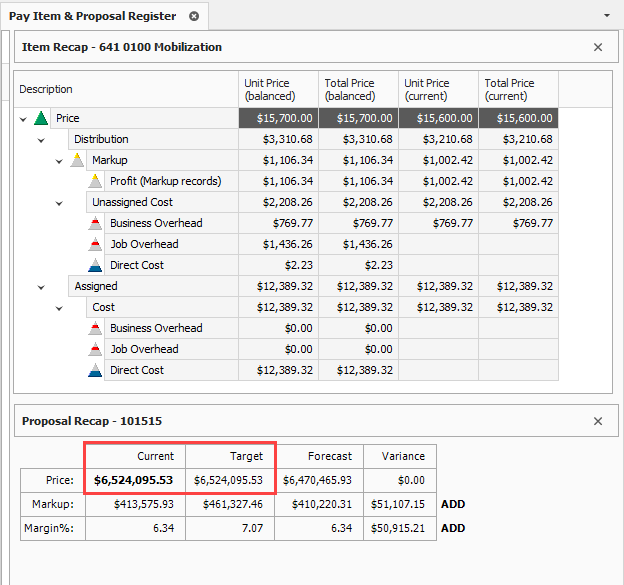Click the Target price value field
The width and height of the screenshot is (624, 585).
(230, 480)
